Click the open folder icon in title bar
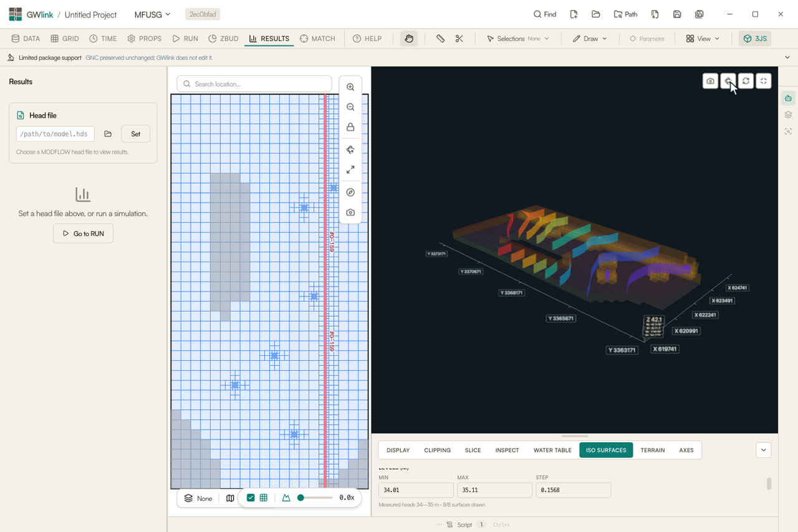 [x=596, y=14]
